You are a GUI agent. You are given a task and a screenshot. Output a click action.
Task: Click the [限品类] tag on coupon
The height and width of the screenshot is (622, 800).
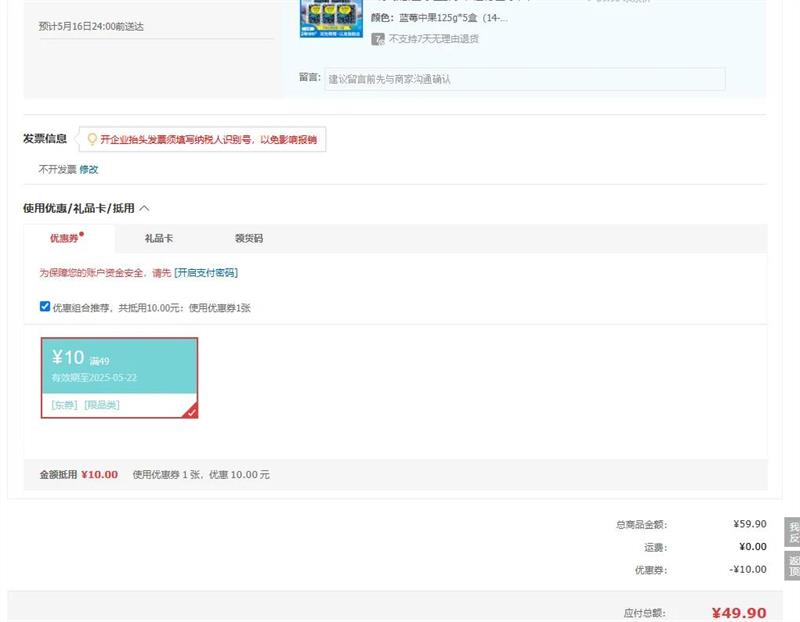pos(101,405)
